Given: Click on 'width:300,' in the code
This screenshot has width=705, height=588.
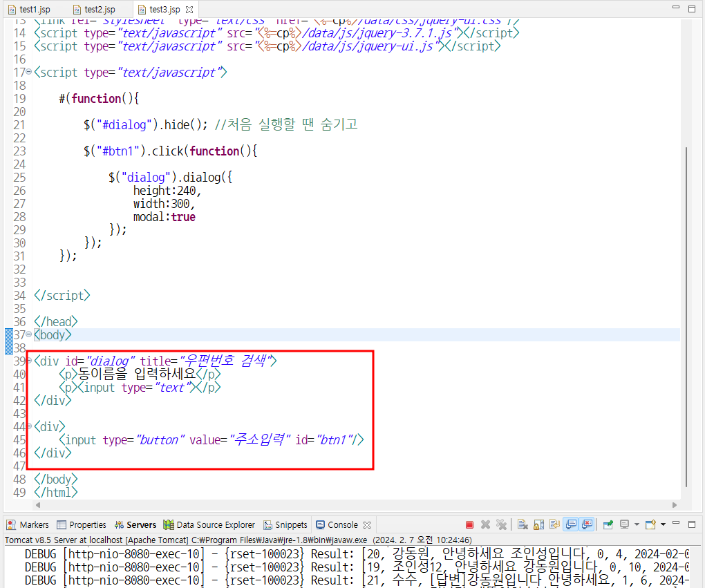Looking at the screenshot, I should coord(164,204).
